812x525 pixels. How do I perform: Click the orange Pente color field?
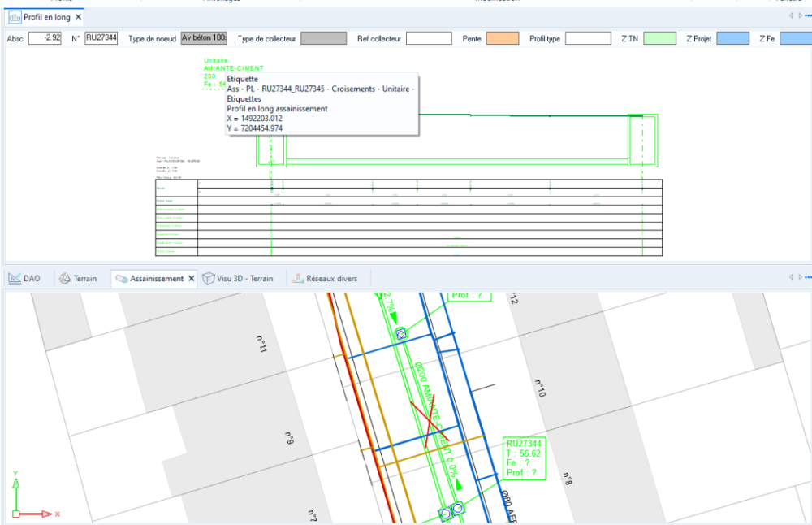[x=503, y=38]
